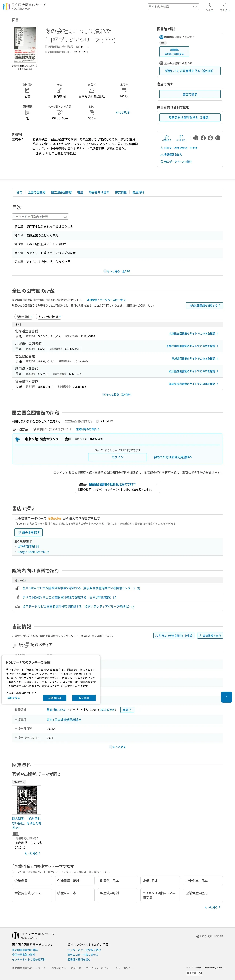The image size is (235, 980).
Task: Click 書店で探す button in sidebar
Action: pos(190,94)
